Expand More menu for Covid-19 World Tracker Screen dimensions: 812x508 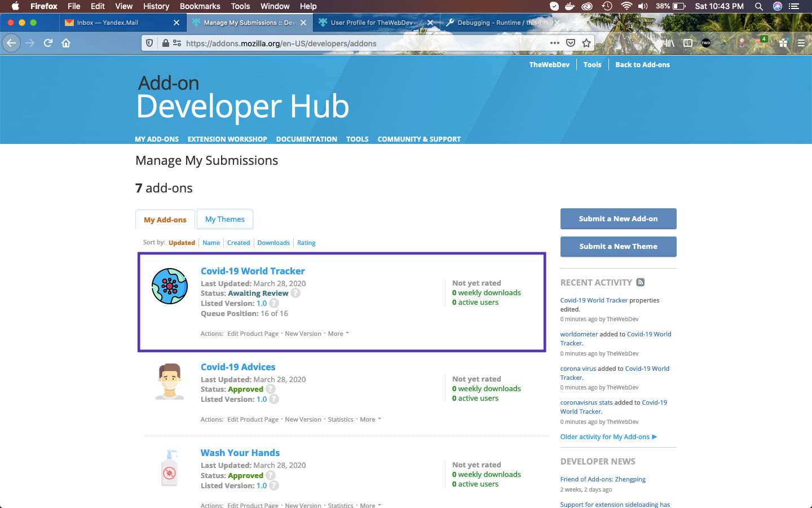coord(339,334)
